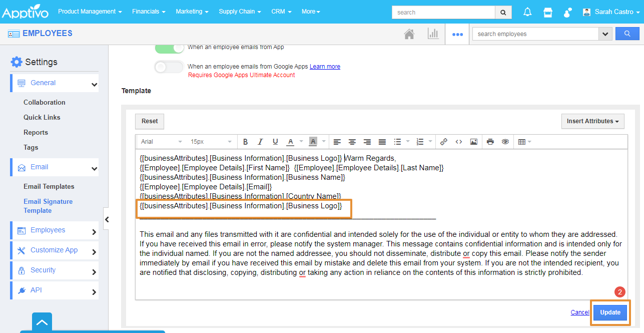644x333 pixels.
Task: Apply italic formatting in the template editor
Action: pyautogui.click(x=260, y=142)
